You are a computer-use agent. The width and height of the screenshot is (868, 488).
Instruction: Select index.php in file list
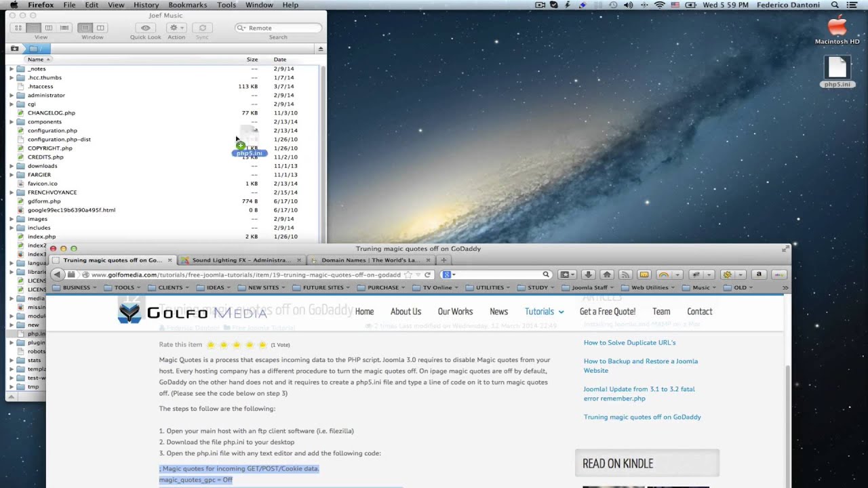(x=163, y=237)
